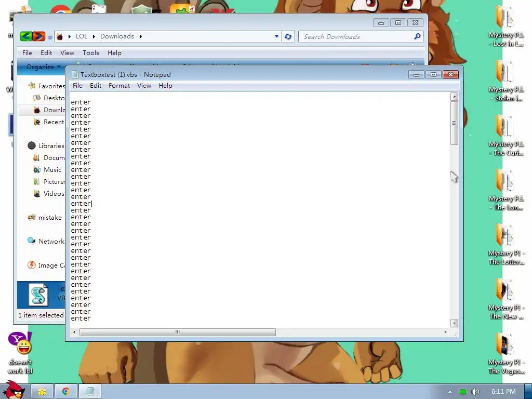Open Notepad's Help menu

click(165, 86)
